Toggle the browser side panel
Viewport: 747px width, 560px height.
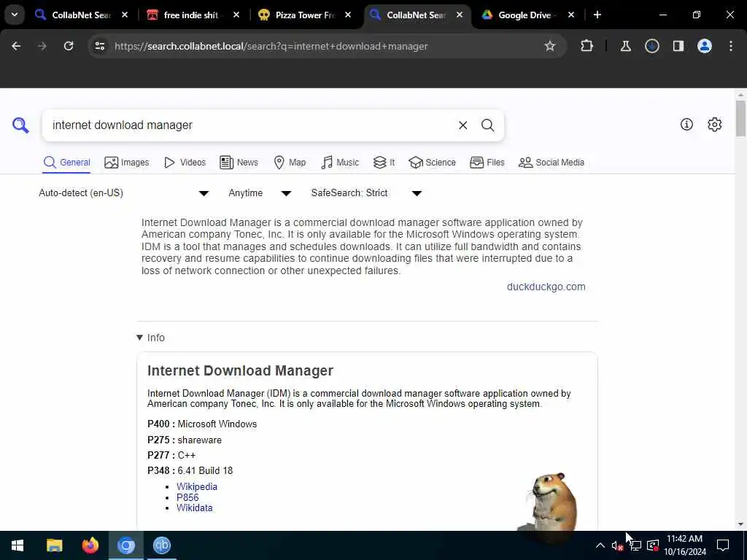pyautogui.click(x=678, y=46)
